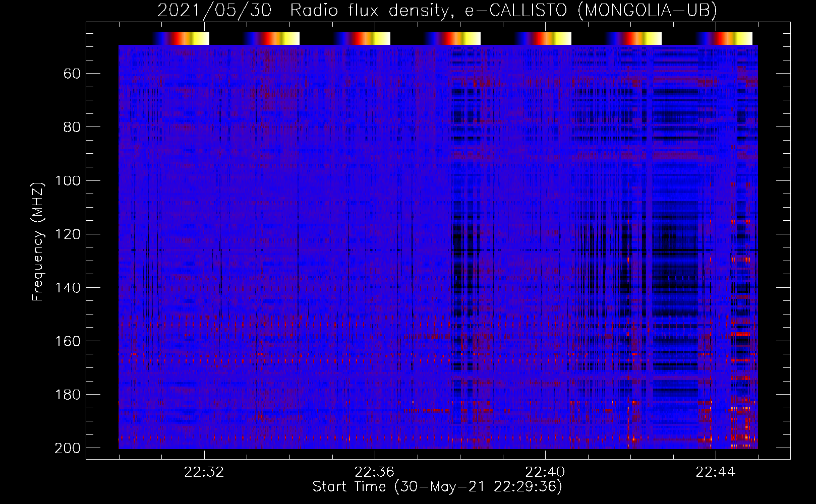816x504 pixels.
Task: Click the 100 MHz frequency tick label
Action: click(67, 180)
